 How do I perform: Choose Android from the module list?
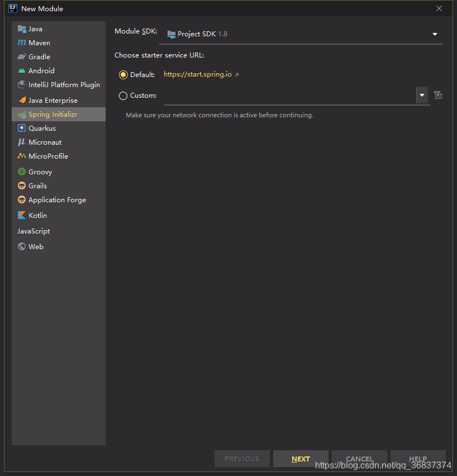click(59, 71)
